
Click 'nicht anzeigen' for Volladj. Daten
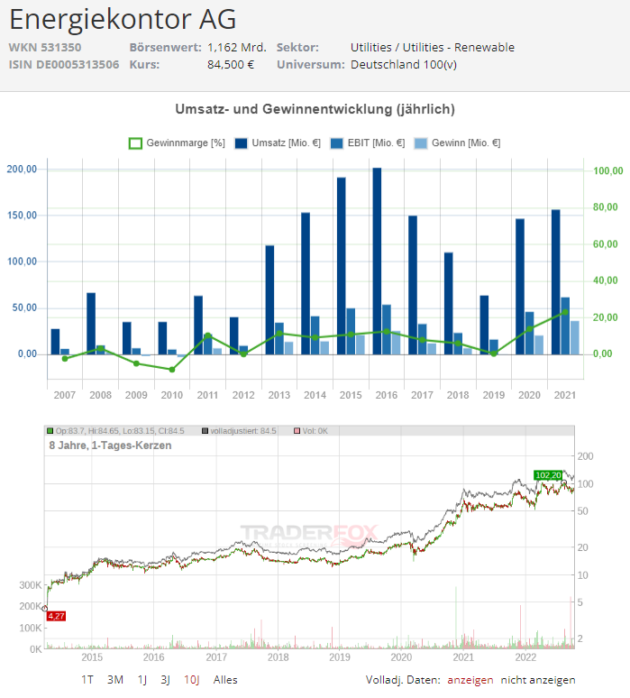538,680
